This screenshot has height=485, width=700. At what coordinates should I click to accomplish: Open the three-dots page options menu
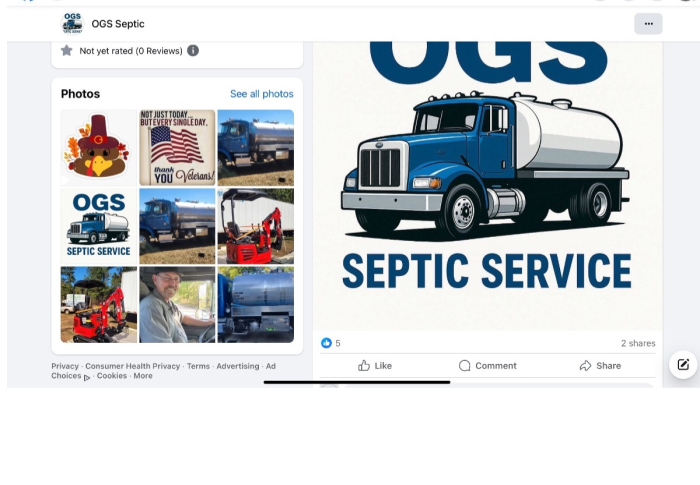coord(648,24)
